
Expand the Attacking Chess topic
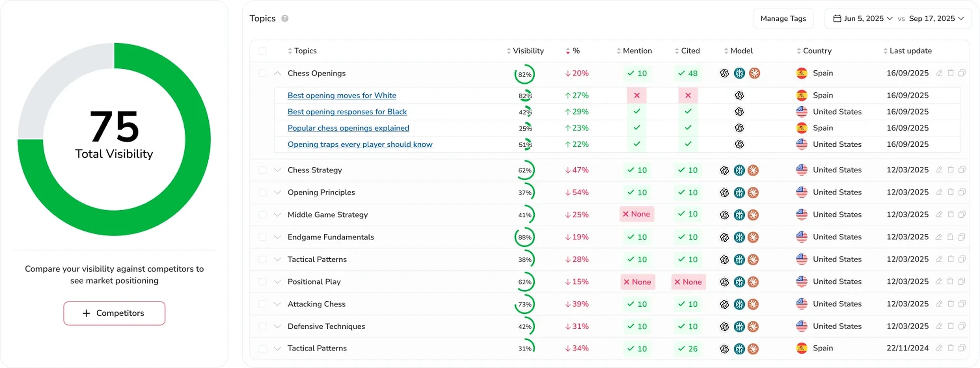[x=277, y=304]
